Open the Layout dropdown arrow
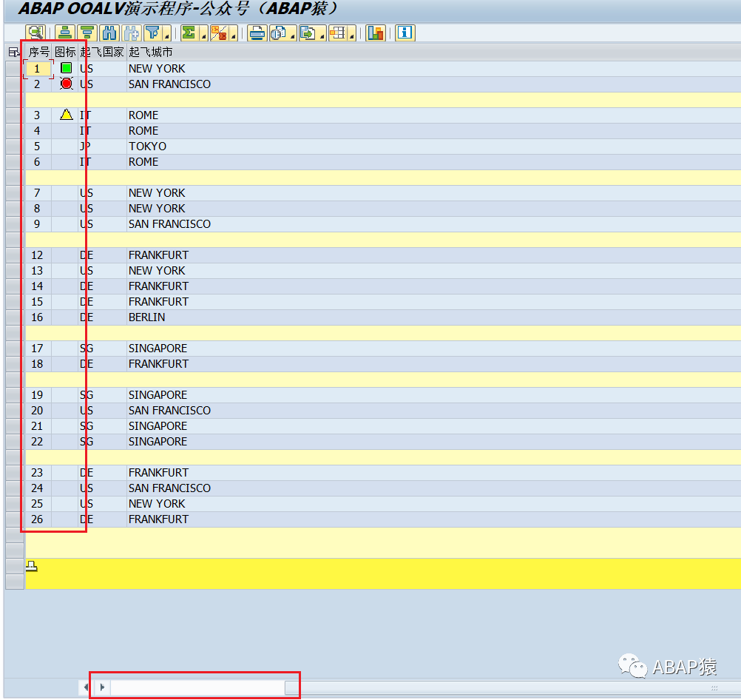Screen dimensions: 741x700 pos(352,34)
